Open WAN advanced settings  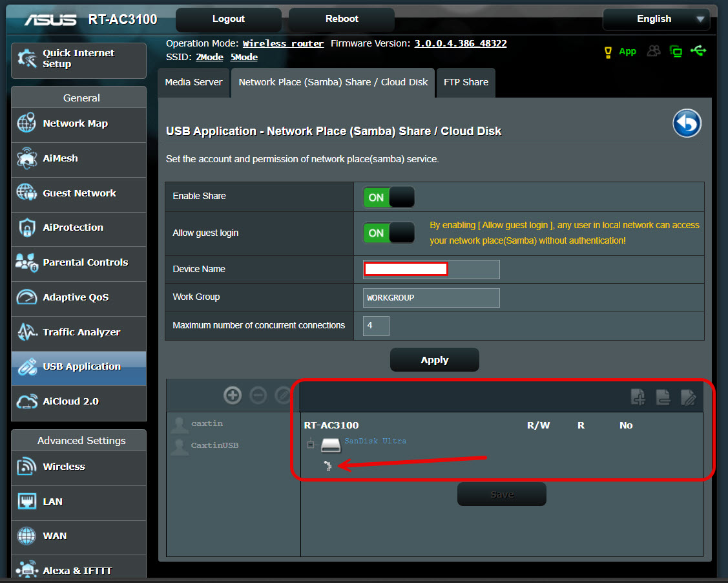tap(78, 536)
